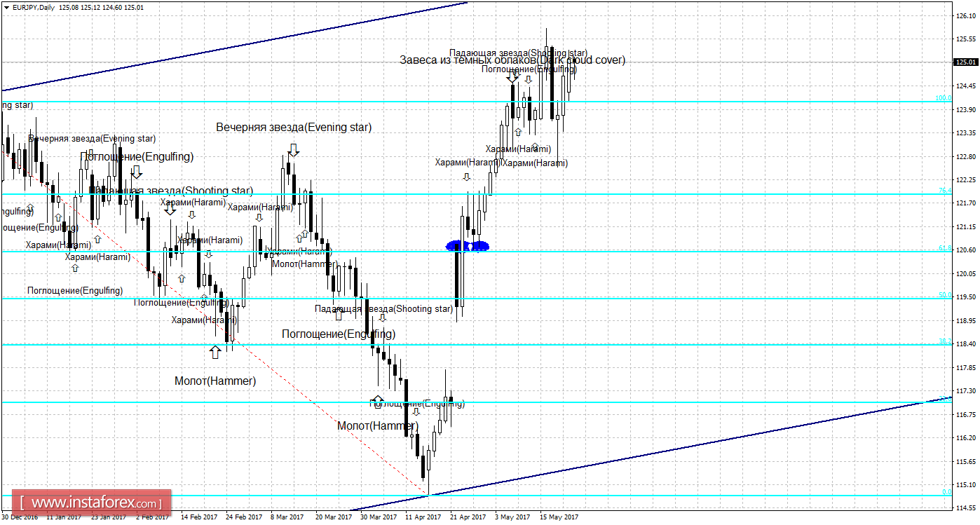Select the 61.8 Fibonacci level label
Viewport: 980px width, 525px height.
click(946, 248)
